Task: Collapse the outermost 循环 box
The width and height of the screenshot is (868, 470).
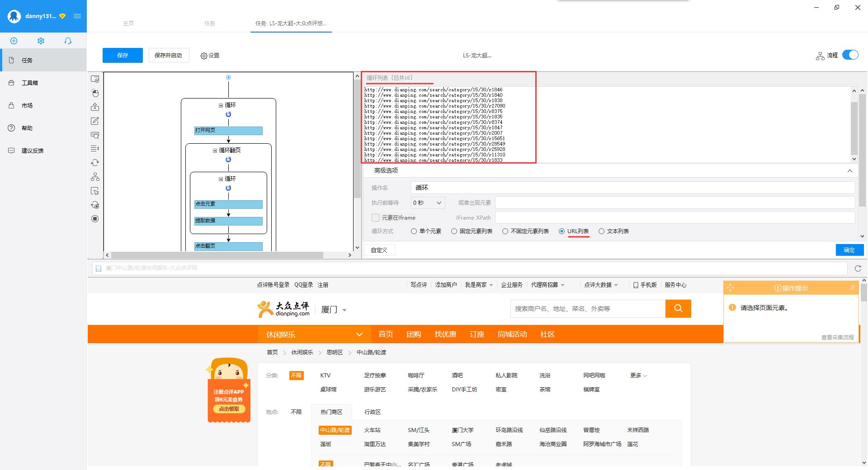Action: pos(221,105)
